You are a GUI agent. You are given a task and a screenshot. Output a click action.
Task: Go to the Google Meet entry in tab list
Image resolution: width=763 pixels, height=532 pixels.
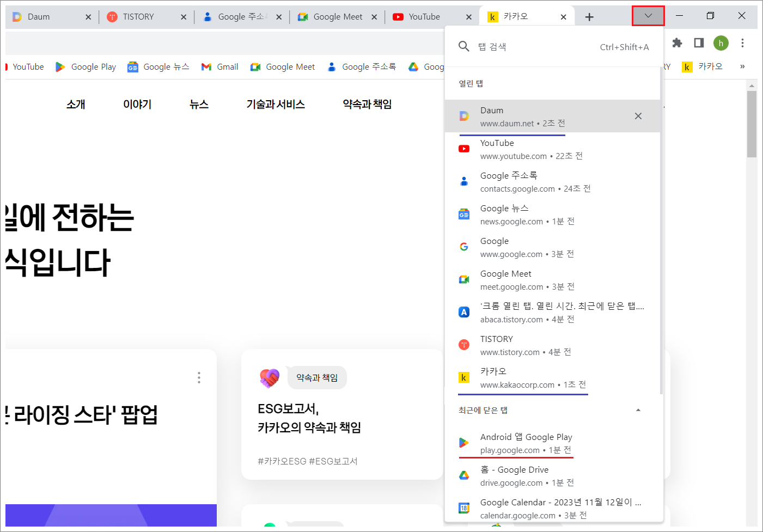click(x=552, y=279)
